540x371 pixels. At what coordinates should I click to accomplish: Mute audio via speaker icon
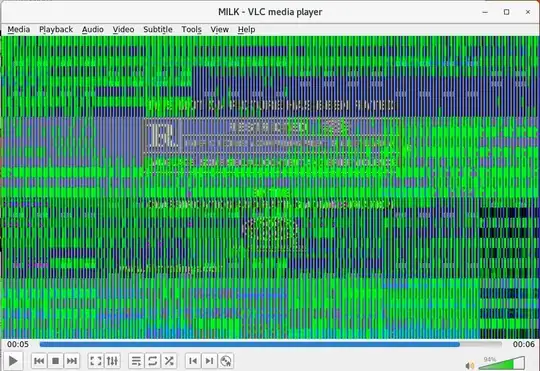[470, 365]
